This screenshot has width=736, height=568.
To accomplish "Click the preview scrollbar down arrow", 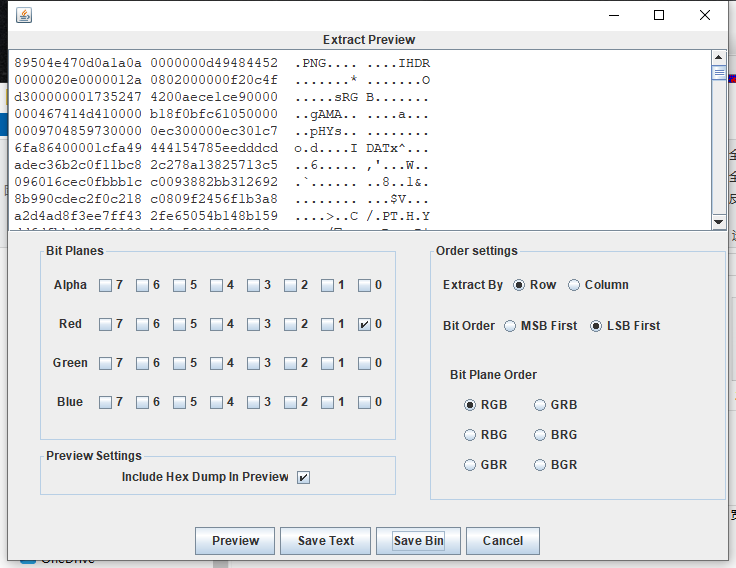I will [719, 222].
